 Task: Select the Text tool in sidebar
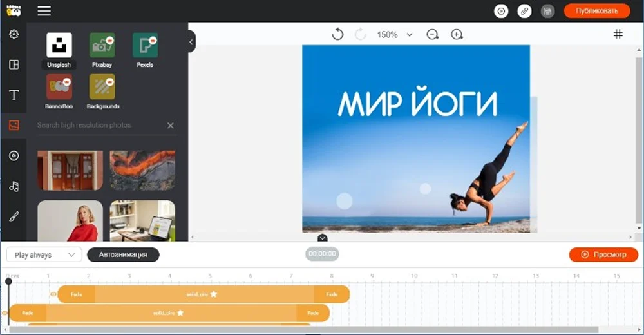14,95
